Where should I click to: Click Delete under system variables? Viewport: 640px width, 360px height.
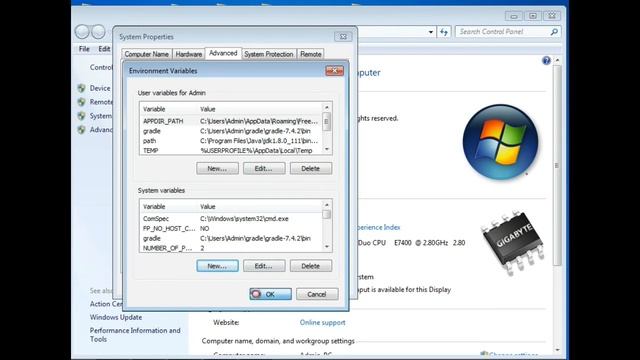point(311,266)
